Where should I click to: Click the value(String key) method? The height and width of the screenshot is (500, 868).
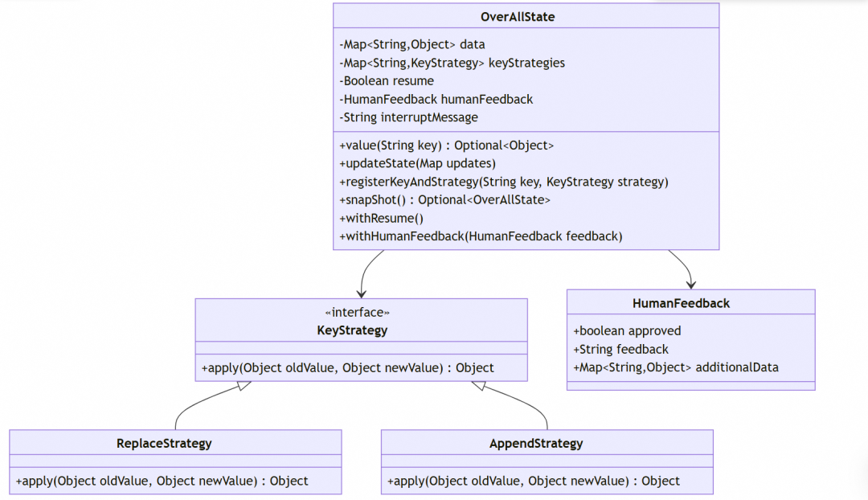point(446,145)
